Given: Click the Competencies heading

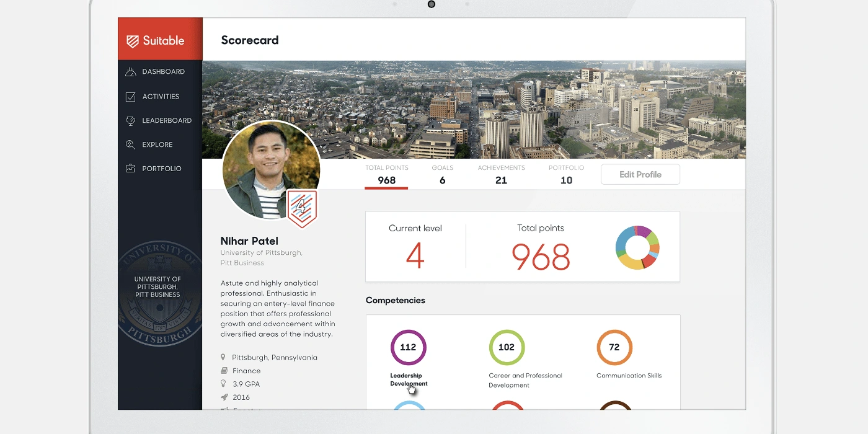Looking at the screenshot, I should coord(396,301).
